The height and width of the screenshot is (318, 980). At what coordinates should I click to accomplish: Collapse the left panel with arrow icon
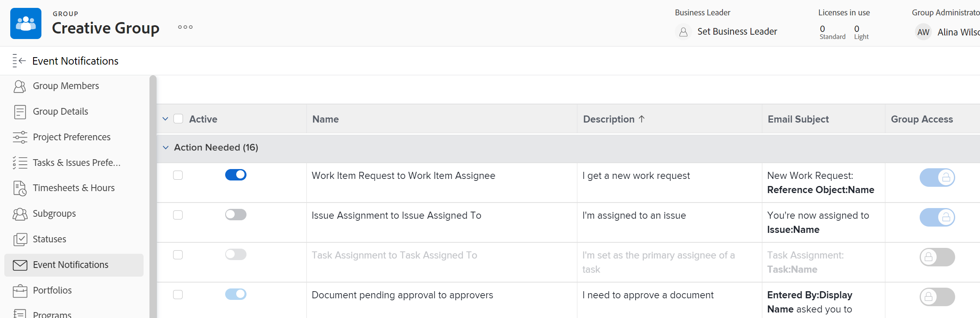pyautogui.click(x=19, y=61)
